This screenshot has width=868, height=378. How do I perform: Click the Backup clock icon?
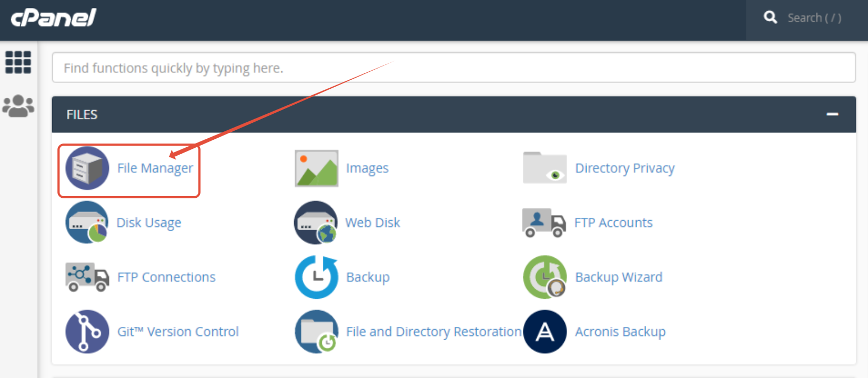pyautogui.click(x=316, y=277)
